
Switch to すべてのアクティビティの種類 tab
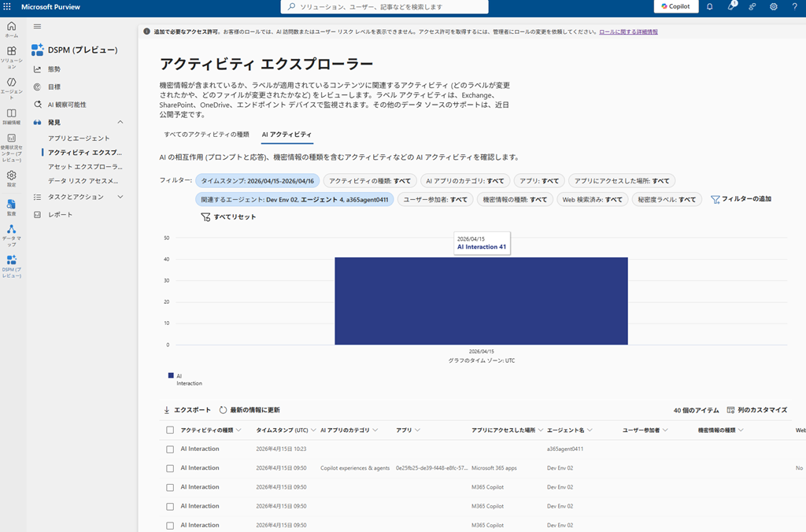click(206, 135)
